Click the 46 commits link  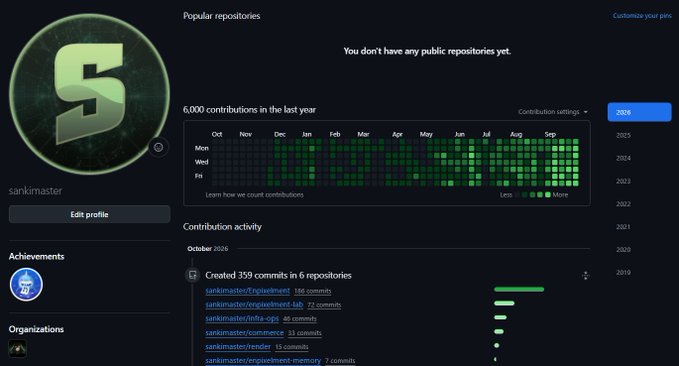click(299, 319)
